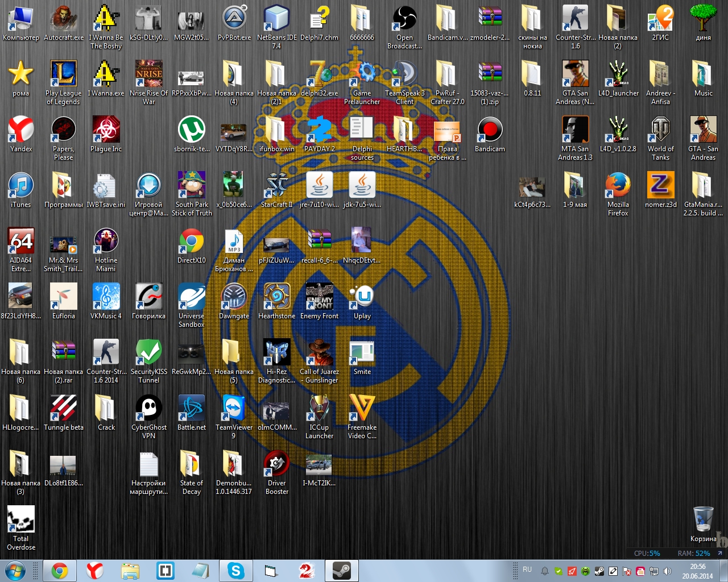Open MTA San Andreas 1.3 shortcut
Viewport: 728px width, 582px height.
pyautogui.click(x=576, y=139)
